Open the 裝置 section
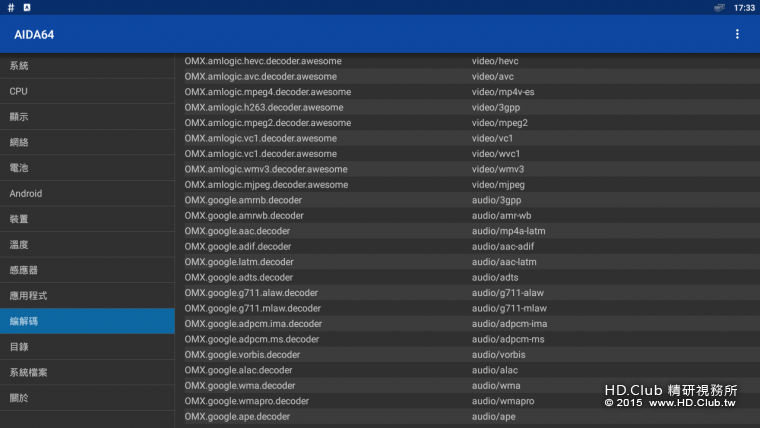This screenshot has width=760, height=428. (87, 219)
